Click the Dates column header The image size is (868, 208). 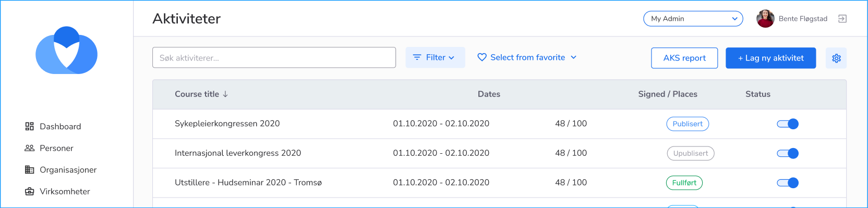(489, 94)
